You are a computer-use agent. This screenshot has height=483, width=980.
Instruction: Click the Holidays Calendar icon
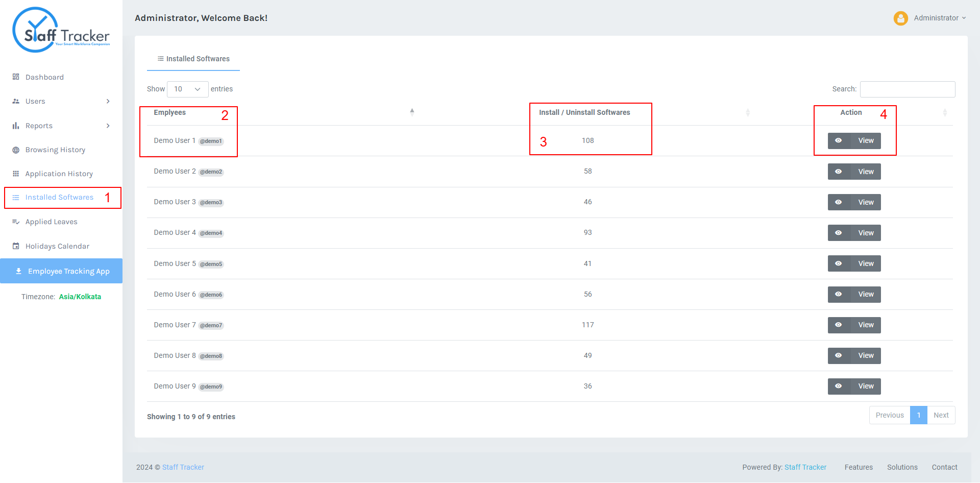[x=16, y=246]
